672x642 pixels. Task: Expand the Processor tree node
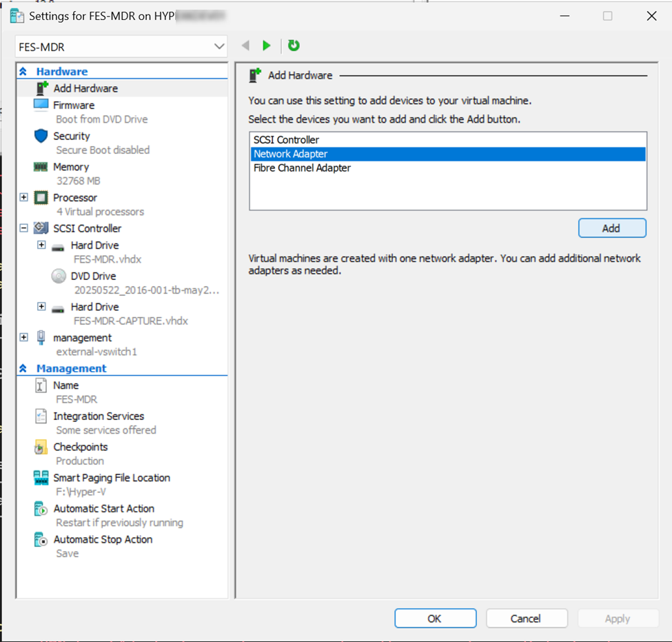click(x=24, y=197)
